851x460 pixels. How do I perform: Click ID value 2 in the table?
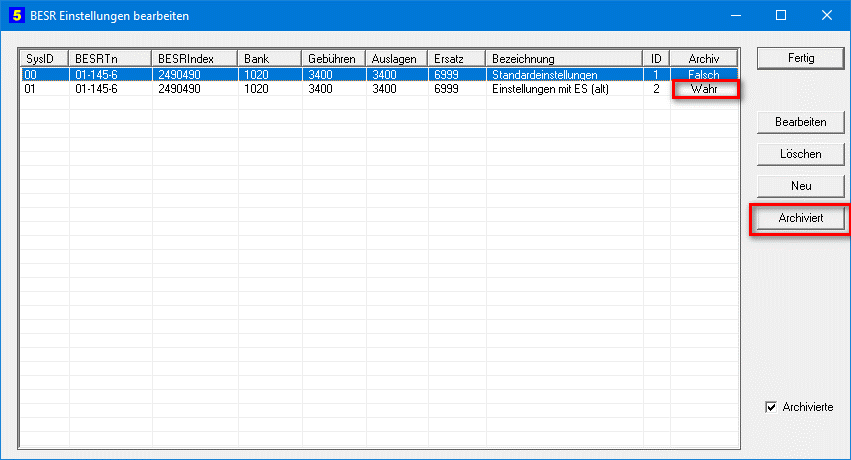[x=656, y=89]
